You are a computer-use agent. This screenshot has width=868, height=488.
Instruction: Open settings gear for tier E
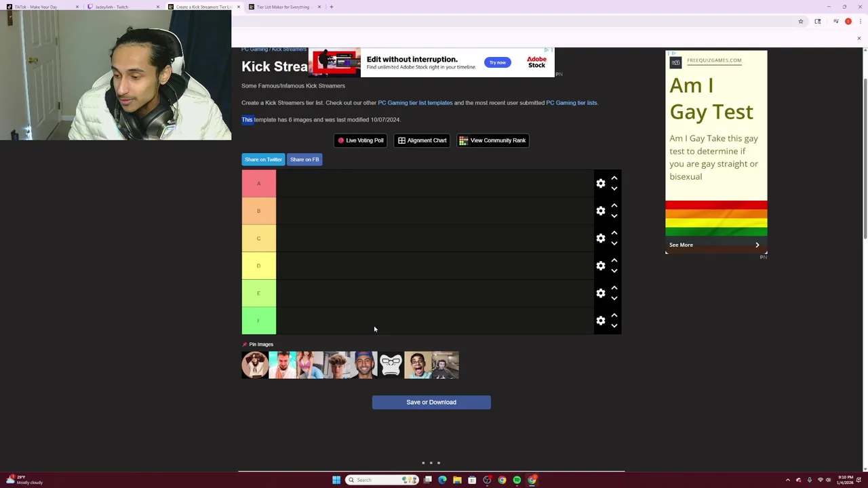600,293
